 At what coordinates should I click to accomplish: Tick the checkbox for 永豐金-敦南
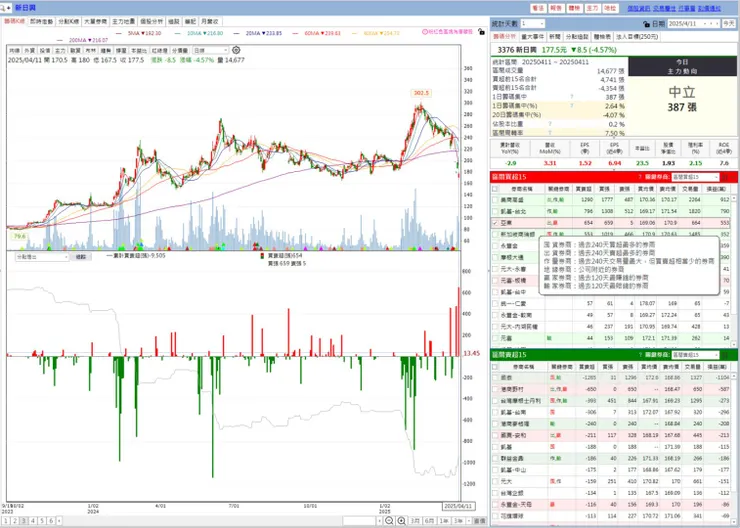click(x=495, y=315)
